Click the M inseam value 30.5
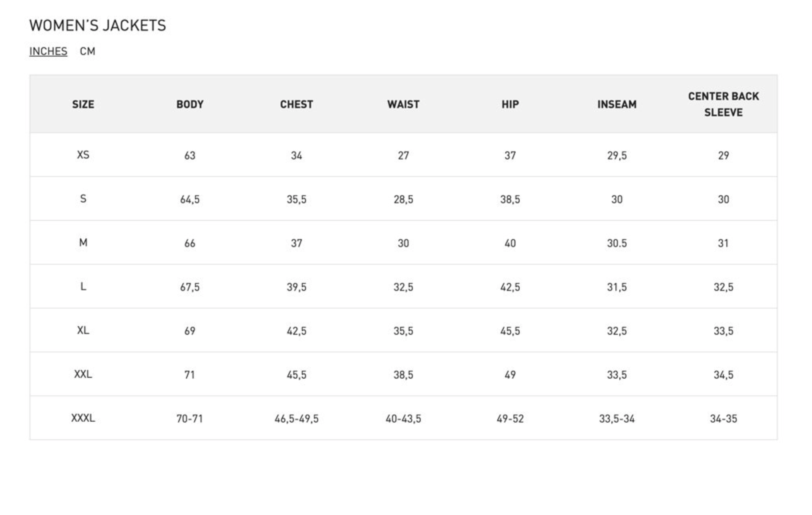Screen dimensions: 812x515 click(x=617, y=243)
